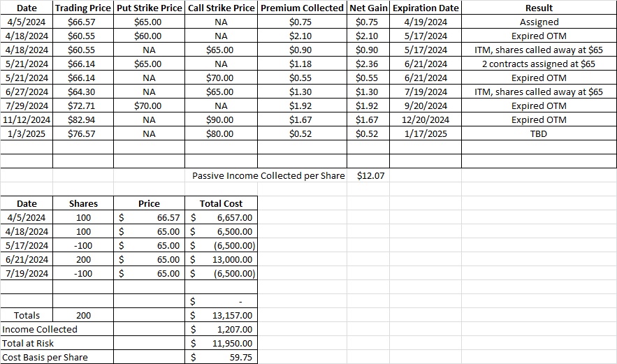Click the Trading Price column header

click(x=83, y=8)
